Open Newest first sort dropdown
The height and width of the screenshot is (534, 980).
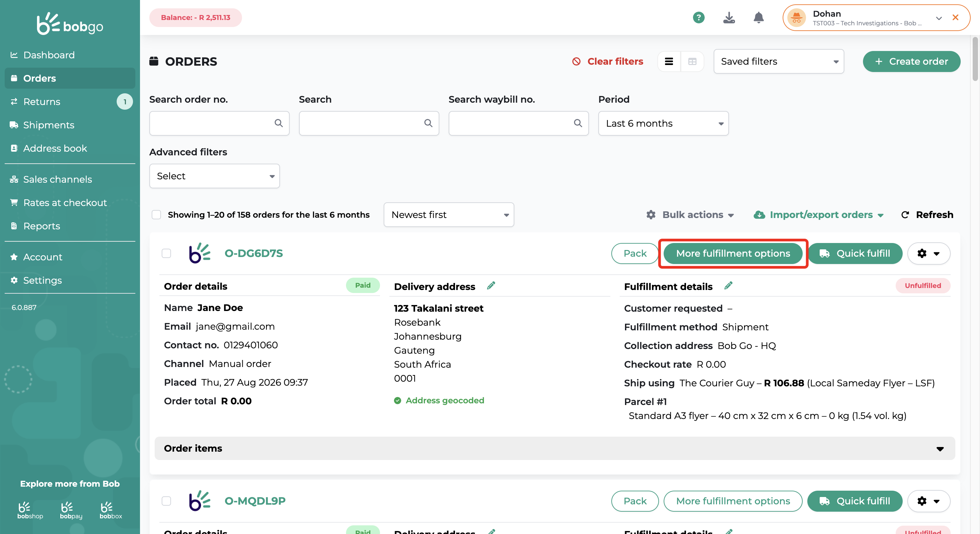coord(449,215)
